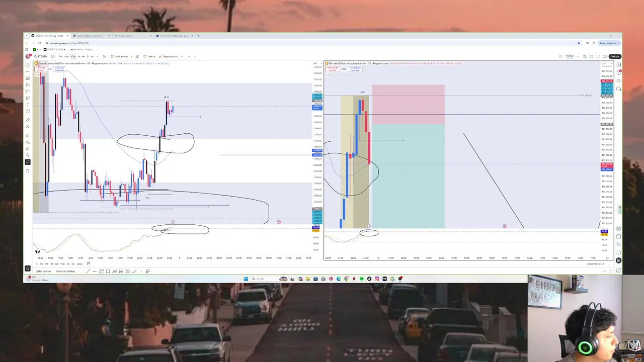Open the chart layout grid selector

[x=560, y=56]
